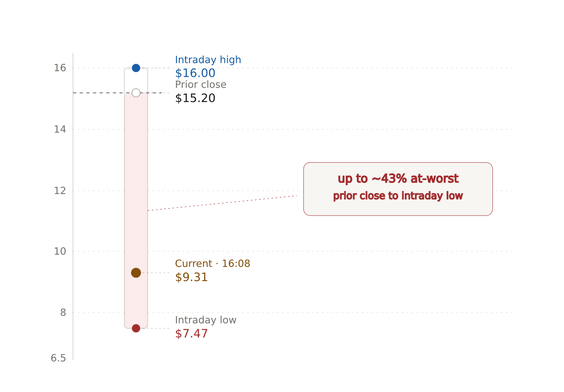Click the brown current price marker dot
Image resolution: width=564 pixels, height=392 pixels.
(136, 273)
